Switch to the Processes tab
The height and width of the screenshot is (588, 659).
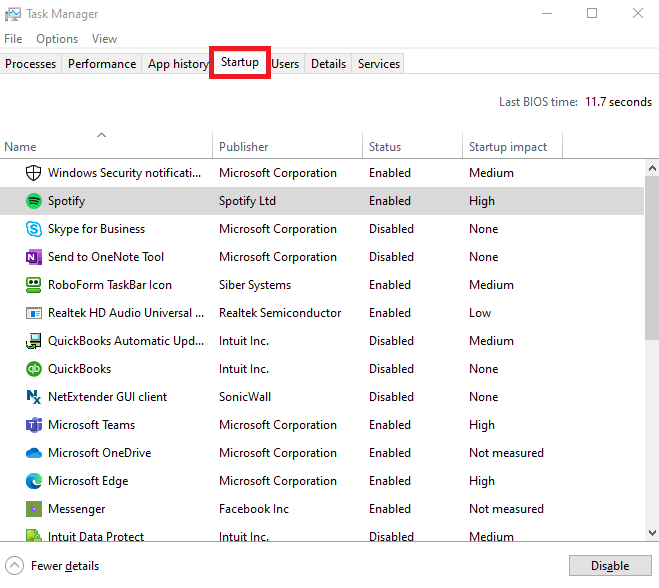31,64
